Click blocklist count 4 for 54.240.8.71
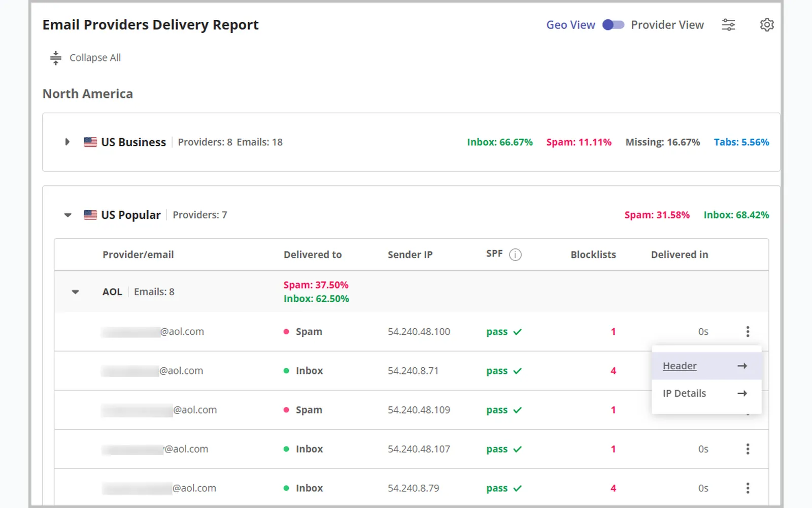 click(613, 371)
